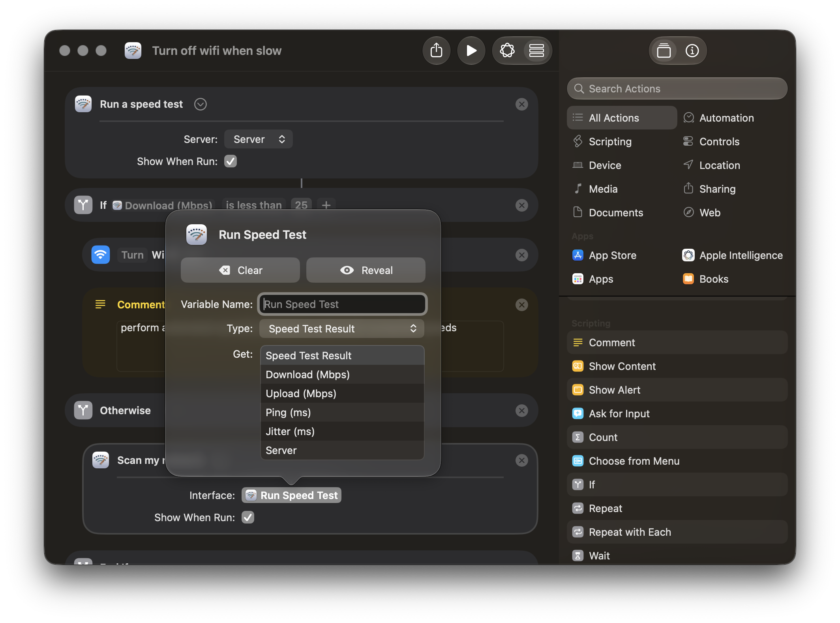
Task: Open the Apple Intelligence toolbar icon
Action: (507, 51)
